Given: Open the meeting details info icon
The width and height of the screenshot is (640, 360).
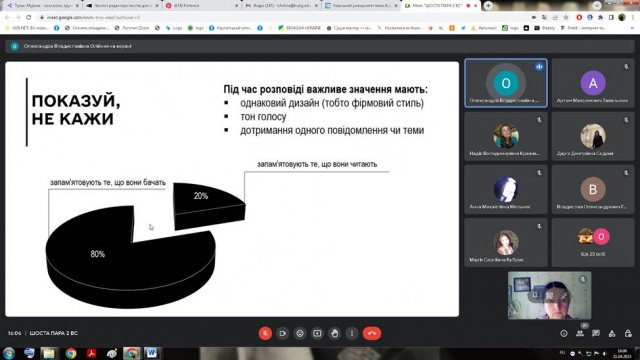Looking at the screenshot, I should [564, 333].
